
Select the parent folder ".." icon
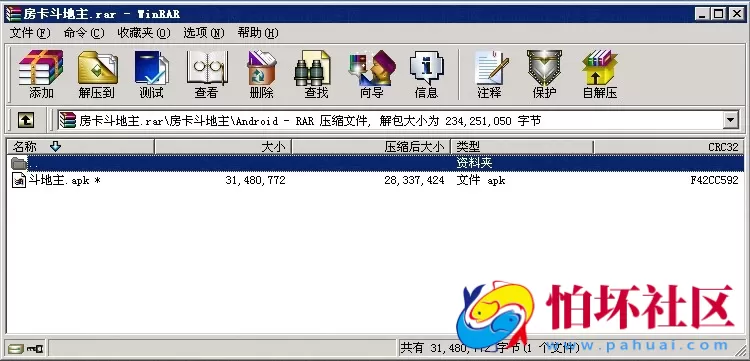19,164
